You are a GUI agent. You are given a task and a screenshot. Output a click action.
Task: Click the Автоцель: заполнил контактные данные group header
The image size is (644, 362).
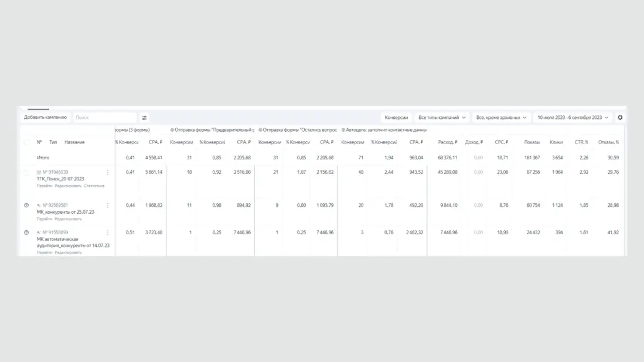386,129
